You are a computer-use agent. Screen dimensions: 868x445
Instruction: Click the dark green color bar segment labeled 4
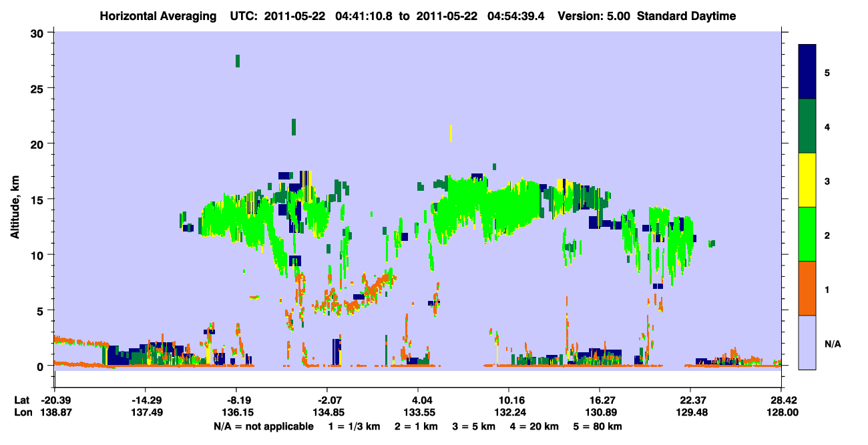click(x=807, y=126)
